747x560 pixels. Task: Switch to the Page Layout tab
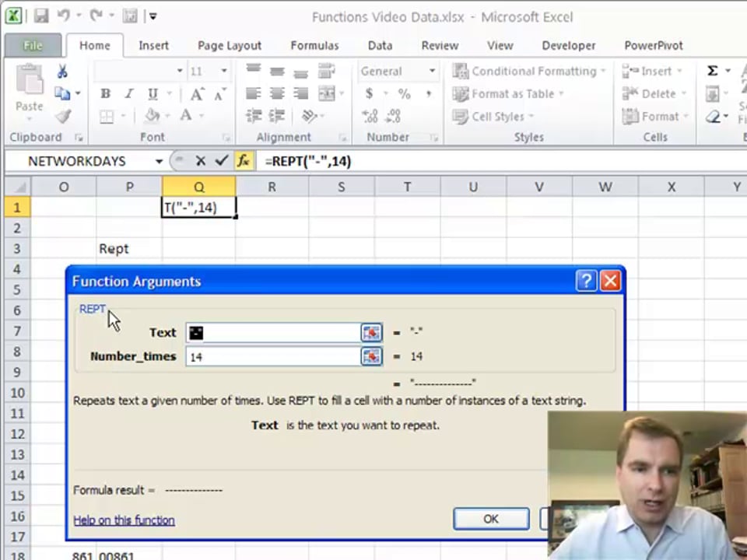click(x=229, y=46)
